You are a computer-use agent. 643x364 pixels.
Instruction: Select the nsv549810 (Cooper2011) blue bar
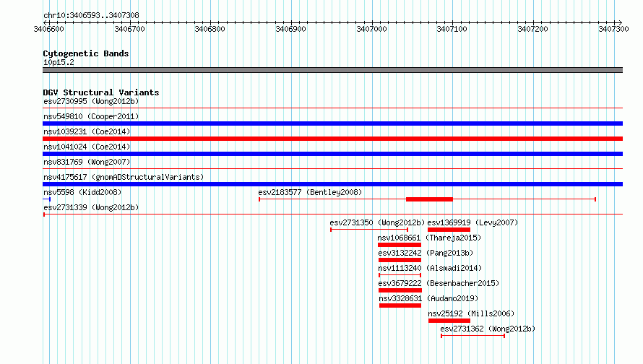(332, 123)
